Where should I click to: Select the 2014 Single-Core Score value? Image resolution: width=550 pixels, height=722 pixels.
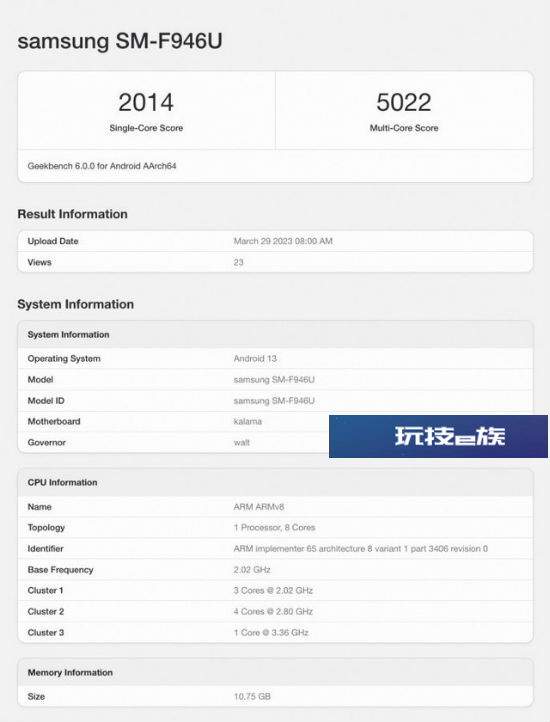coord(146,102)
